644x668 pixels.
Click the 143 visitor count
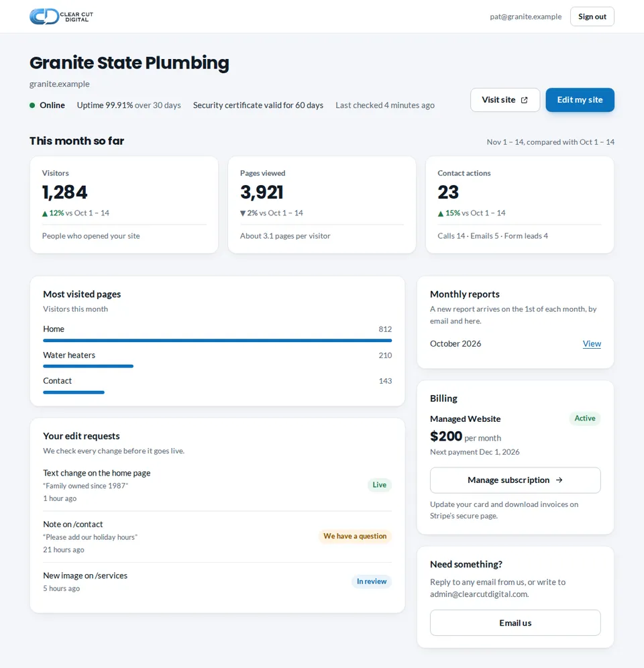point(385,381)
